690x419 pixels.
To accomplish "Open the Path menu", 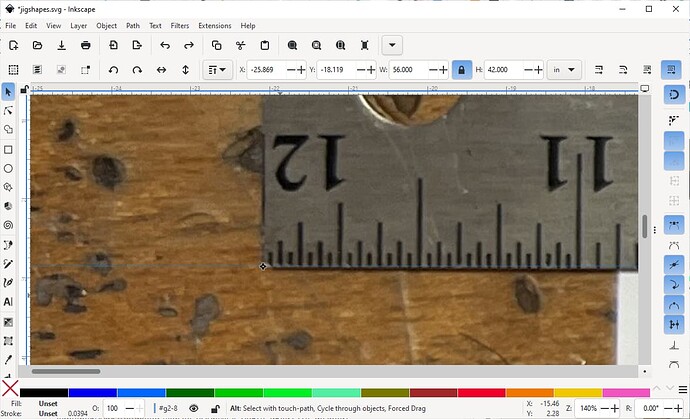I will 132,26.
